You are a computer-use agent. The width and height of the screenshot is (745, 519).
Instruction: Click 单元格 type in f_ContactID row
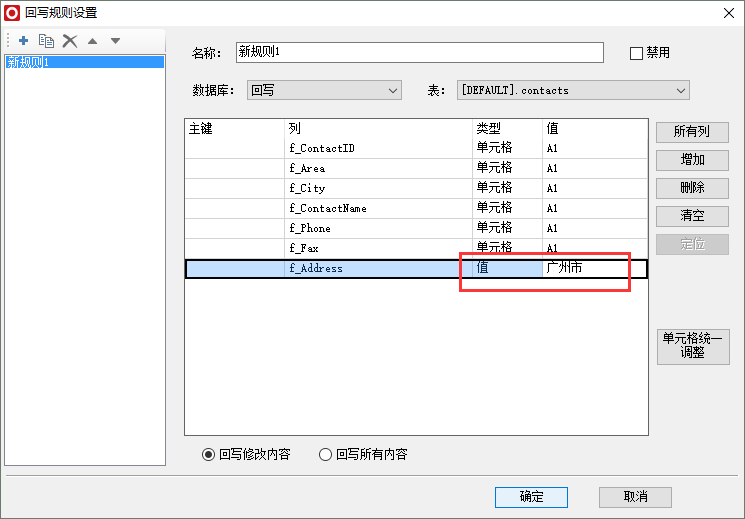point(507,148)
